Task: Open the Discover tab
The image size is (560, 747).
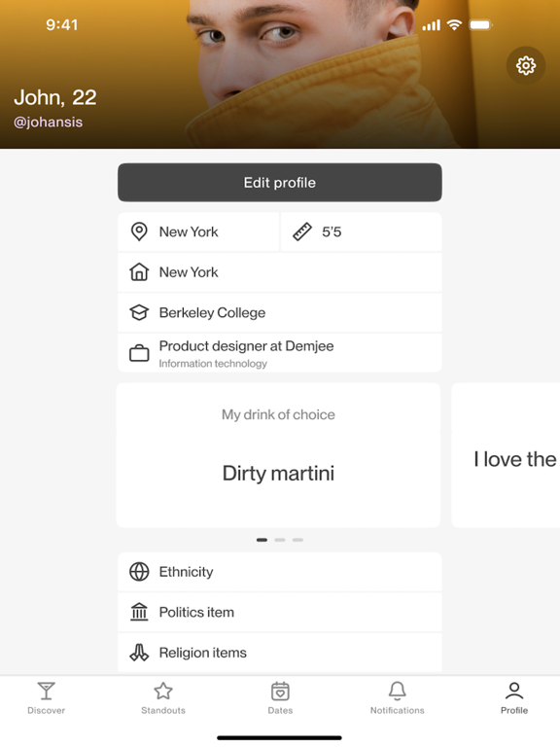Action: click(x=47, y=698)
